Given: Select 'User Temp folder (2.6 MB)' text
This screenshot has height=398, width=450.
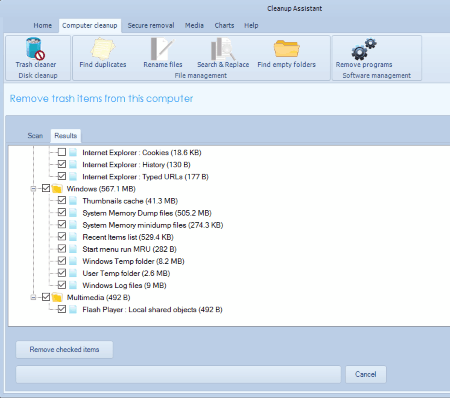Looking at the screenshot, I should [x=126, y=273].
